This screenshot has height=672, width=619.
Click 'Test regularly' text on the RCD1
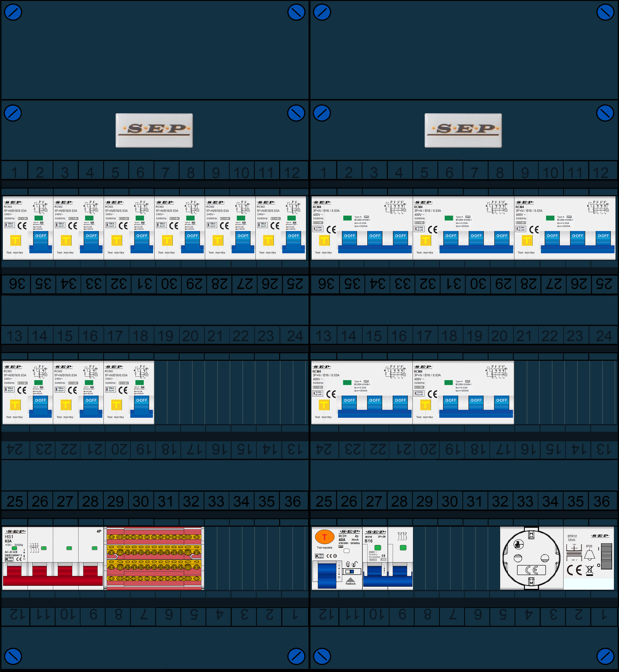(325, 547)
